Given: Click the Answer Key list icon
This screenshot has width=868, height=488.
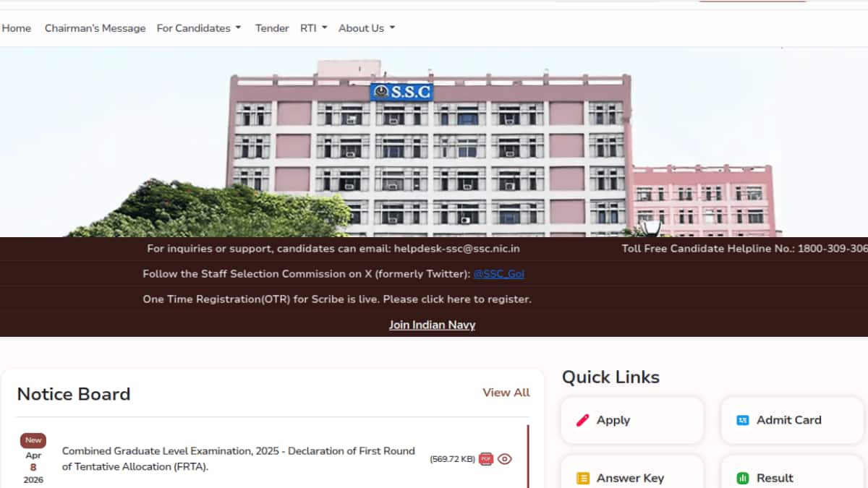Looking at the screenshot, I should [582, 478].
